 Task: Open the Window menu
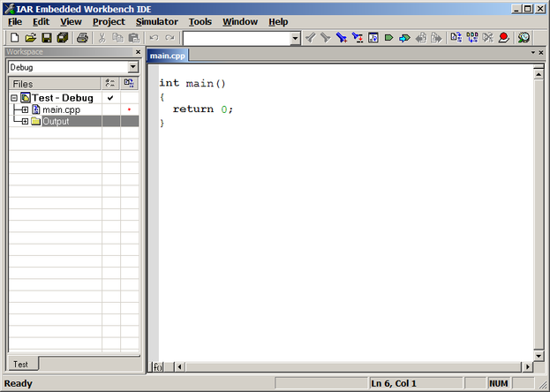[240, 22]
